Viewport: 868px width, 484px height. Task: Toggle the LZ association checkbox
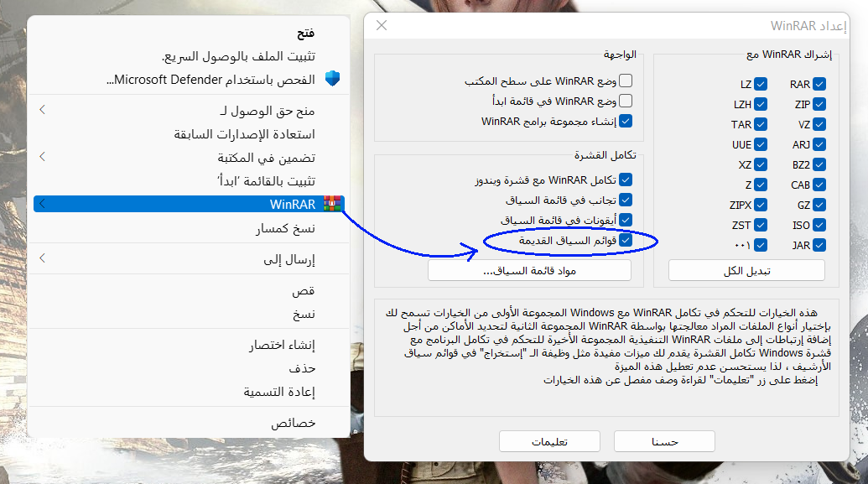[x=761, y=84]
